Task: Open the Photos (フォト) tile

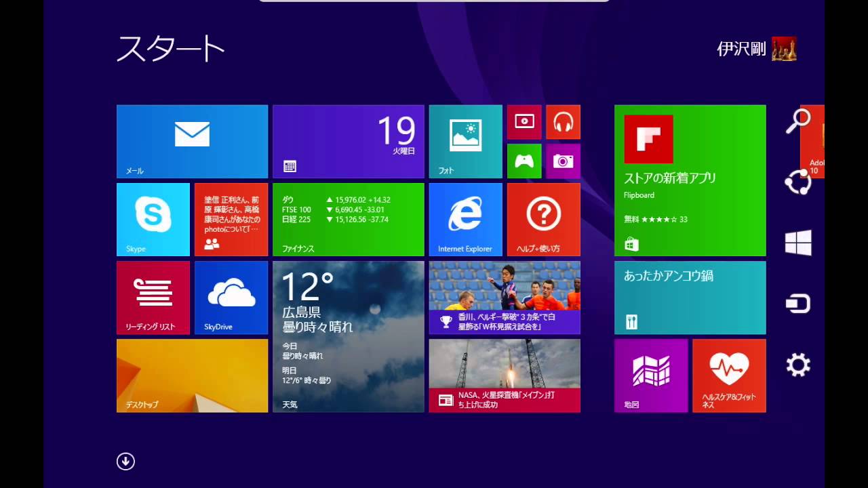Action: (465, 141)
